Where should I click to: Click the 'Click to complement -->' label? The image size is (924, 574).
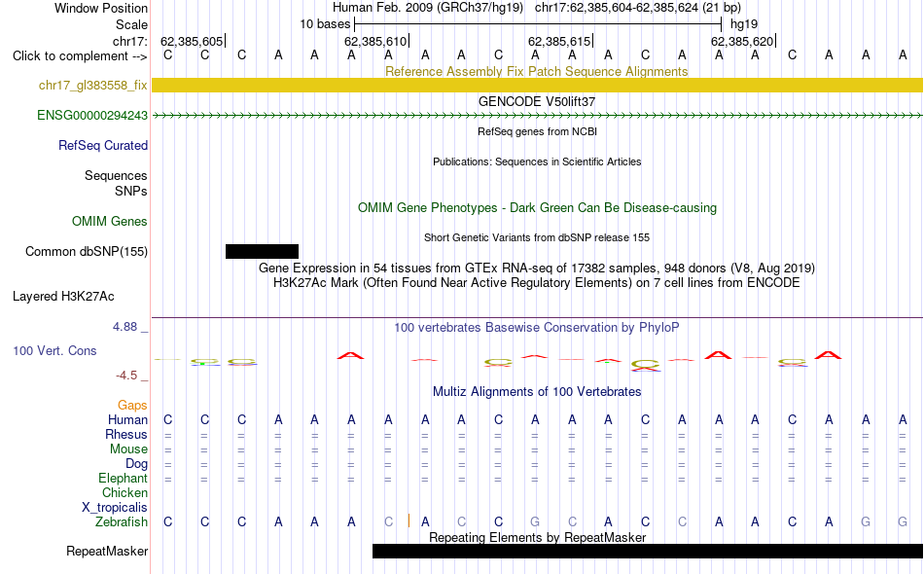click(80, 56)
